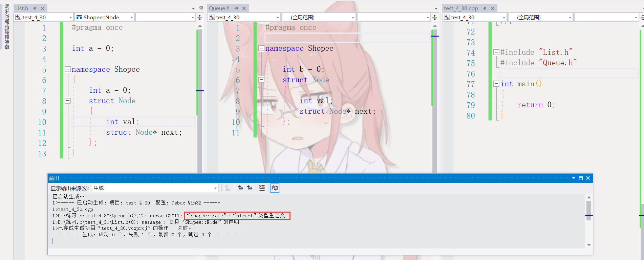Close the Output panel
The width and height of the screenshot is (644, 260).
[588, 178]
